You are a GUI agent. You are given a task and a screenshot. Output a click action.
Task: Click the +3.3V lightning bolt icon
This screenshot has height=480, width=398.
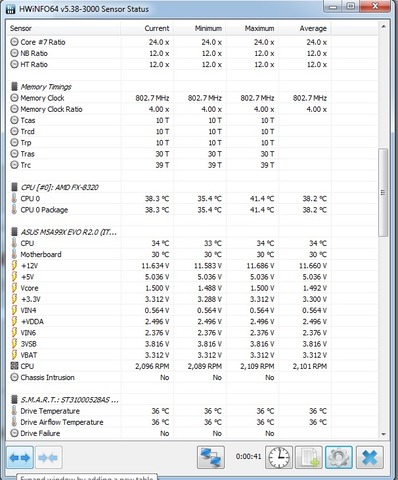click(14, 299)
